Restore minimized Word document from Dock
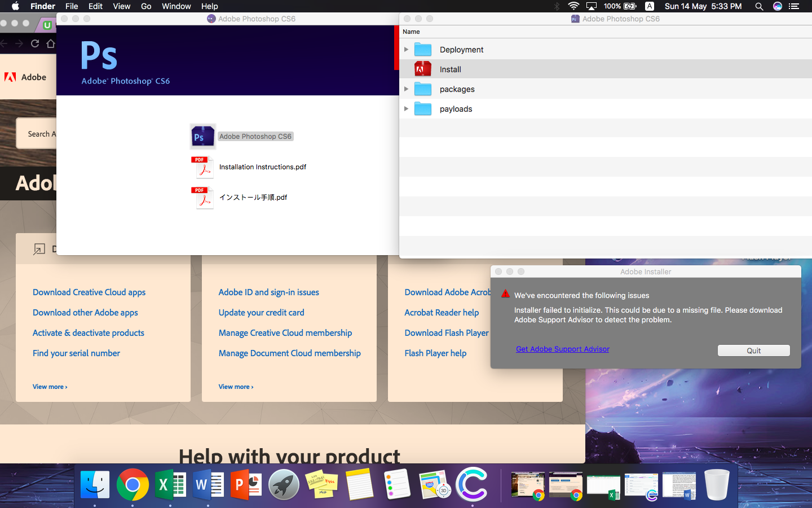The image size is (812, 508). tap(679, 486)
